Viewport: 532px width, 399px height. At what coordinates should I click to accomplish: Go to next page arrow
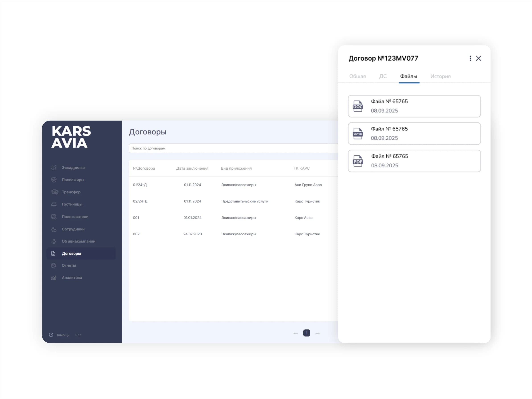click(x=318, y=333)
